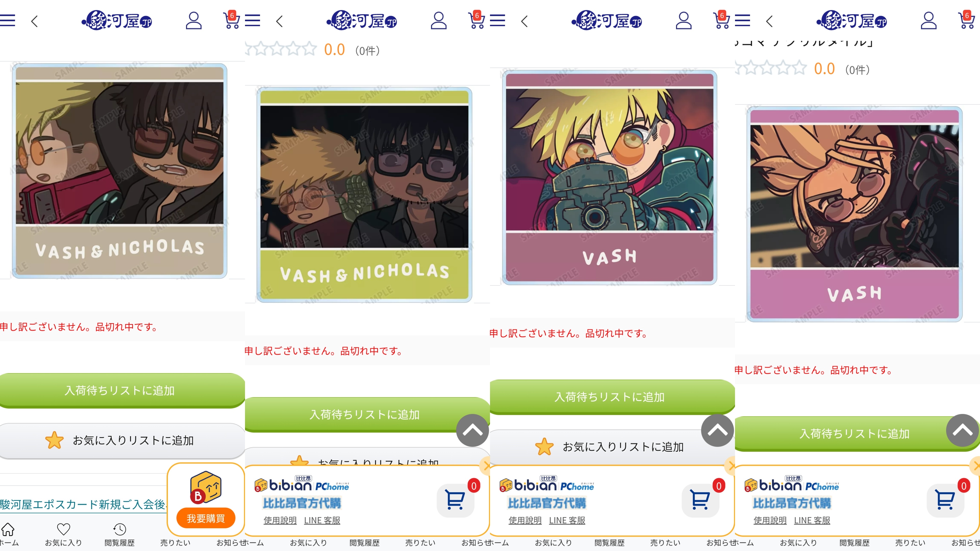Open LINE 客服 link under the purple VASH page

click(x=812, y=520)
